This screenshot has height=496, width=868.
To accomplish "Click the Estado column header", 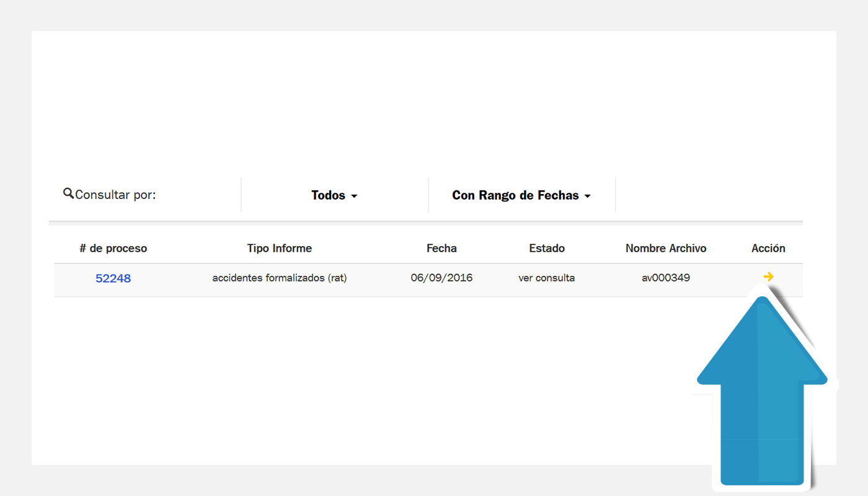I will 547,248.
